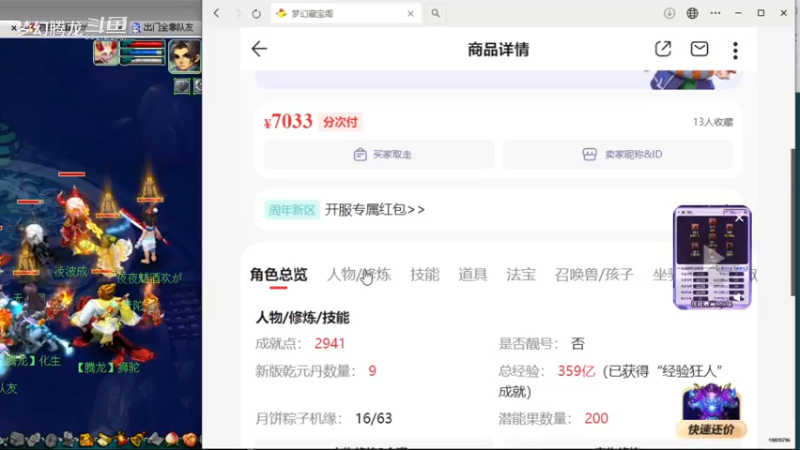Click the red health bar in game window
This screenshot has width=800, height=450.
pyautogui.click(x=142, y=44)
